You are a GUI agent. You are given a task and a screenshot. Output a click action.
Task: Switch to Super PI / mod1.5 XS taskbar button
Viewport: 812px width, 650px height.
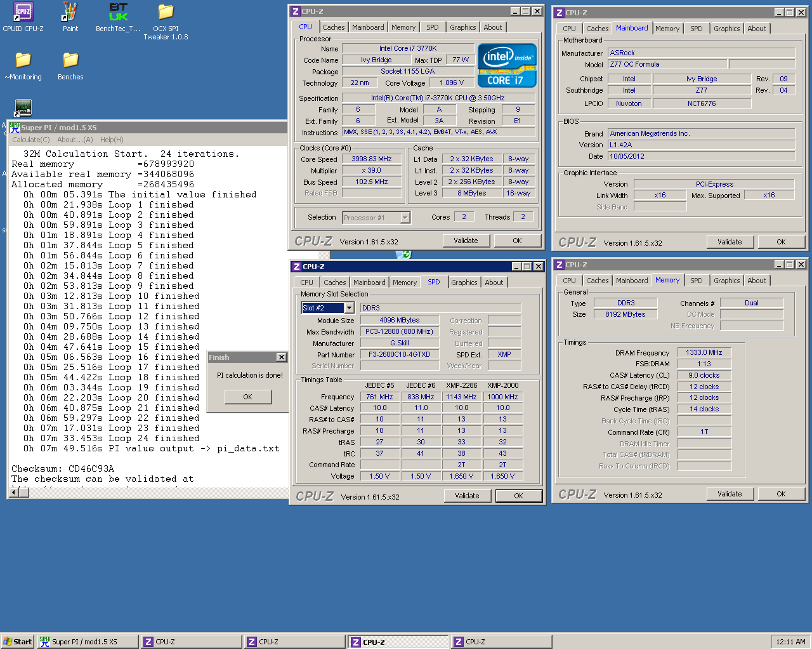click(88, 642)
